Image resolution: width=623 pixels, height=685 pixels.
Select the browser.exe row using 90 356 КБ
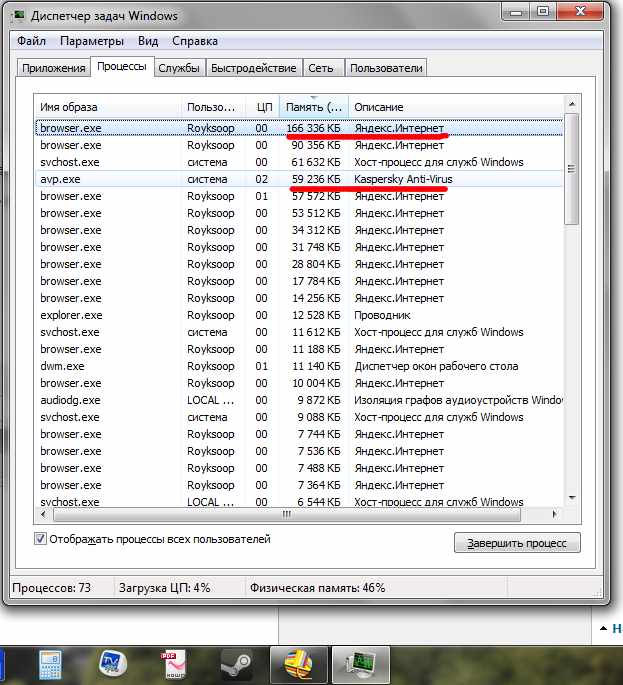(x=299, y=145)
